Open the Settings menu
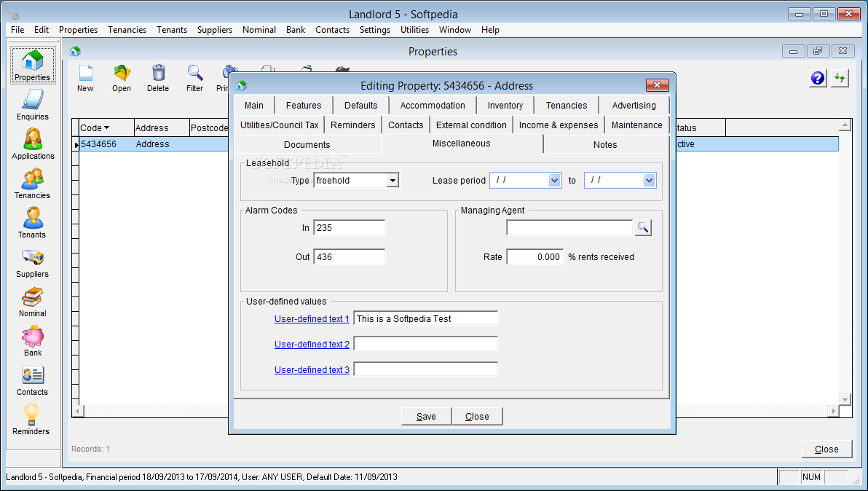868x491 pixels. click(375, 30)
